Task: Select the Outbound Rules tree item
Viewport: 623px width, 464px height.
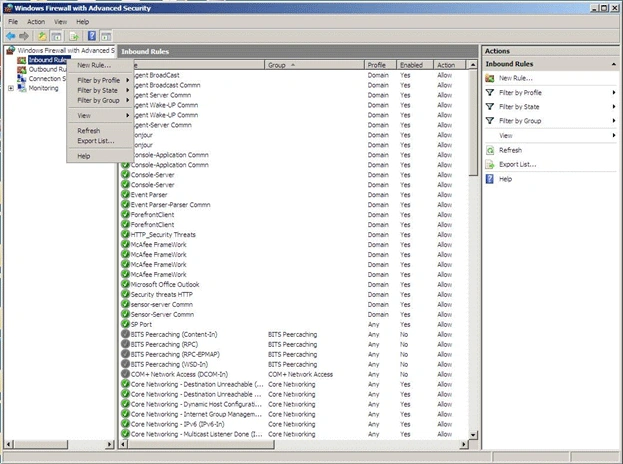Action: 47,70
